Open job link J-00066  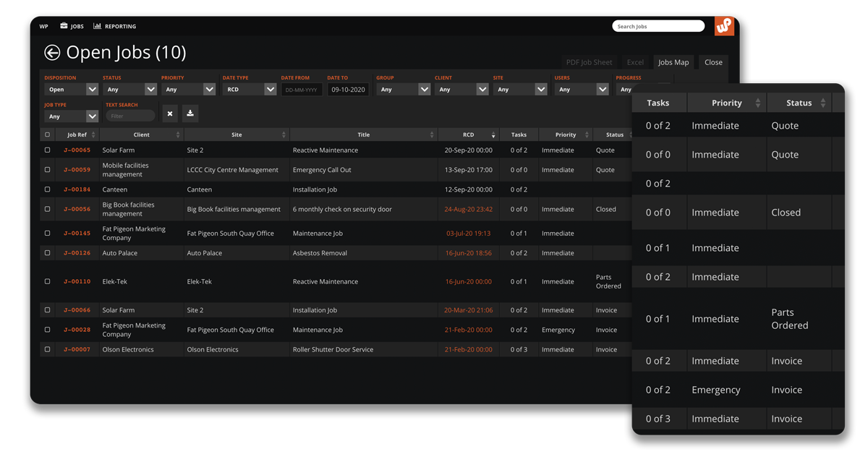point(77,310)
